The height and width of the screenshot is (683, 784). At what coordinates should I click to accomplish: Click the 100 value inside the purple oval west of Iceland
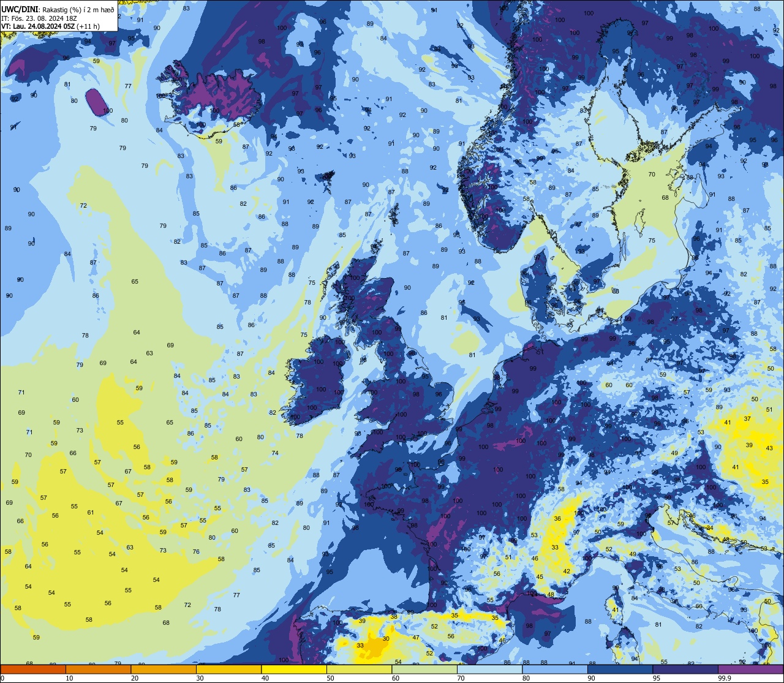pos(108,111)
